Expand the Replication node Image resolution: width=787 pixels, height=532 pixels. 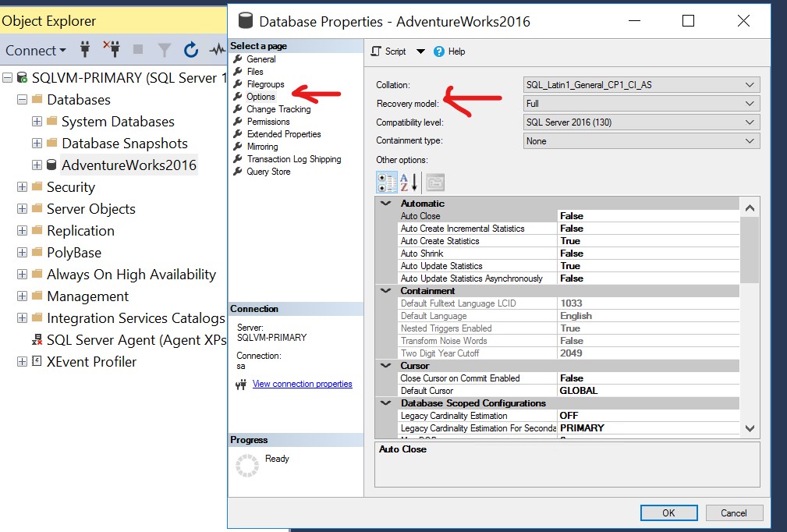tap(22, 231)
